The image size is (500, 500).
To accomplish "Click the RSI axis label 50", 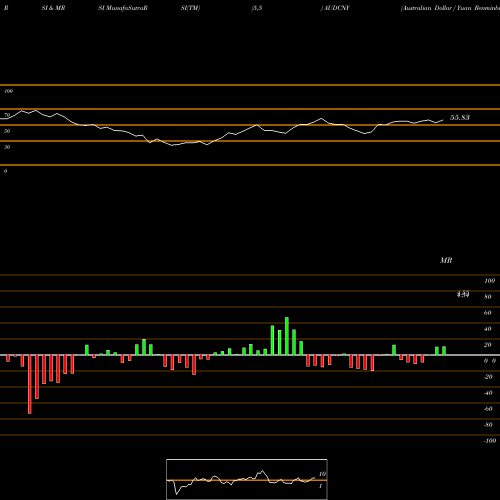I will click(x=7, y=131).
